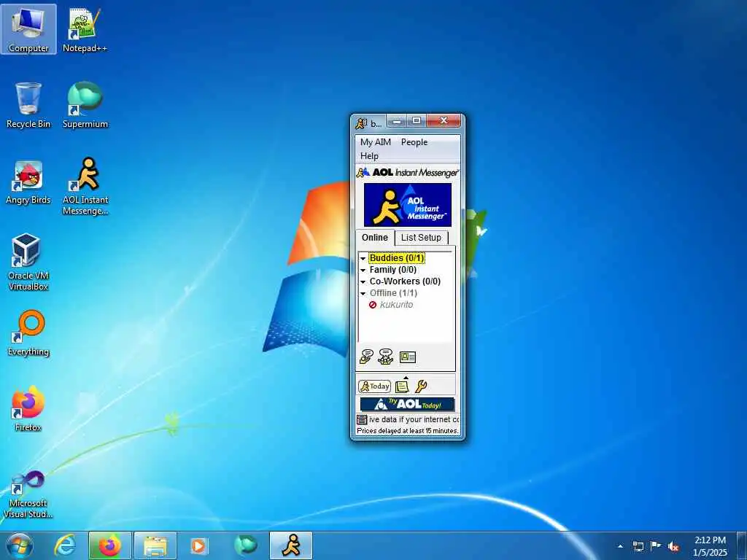747x560 pixels.
Task: Click the AIM Today button
Action: (x=374, y=386)
